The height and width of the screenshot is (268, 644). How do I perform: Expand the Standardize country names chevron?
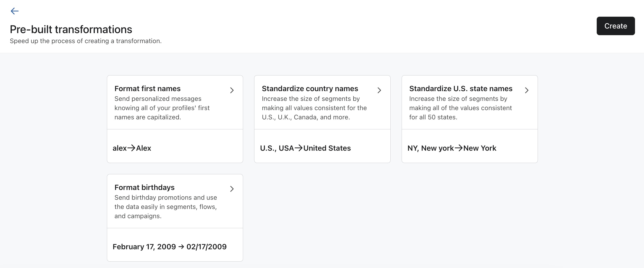click(379, 90)
